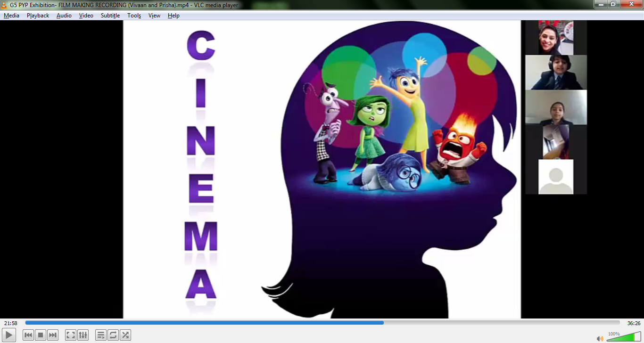
Task: Open the Tools menu
Action: [134, 16]
